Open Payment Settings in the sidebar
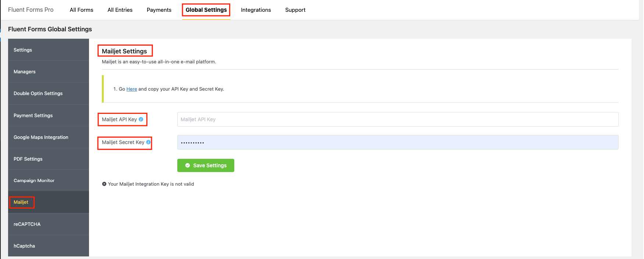Screen dimensions: 644x259 click(49, 115)
